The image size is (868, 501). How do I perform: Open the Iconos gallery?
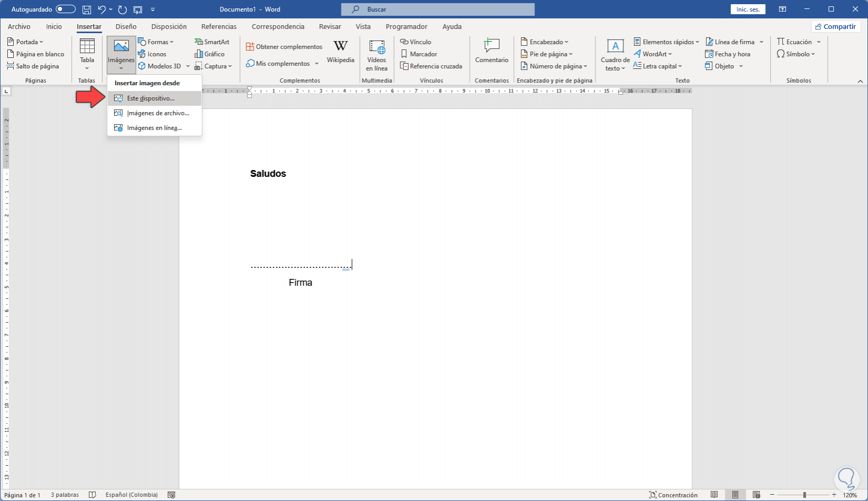152,54
